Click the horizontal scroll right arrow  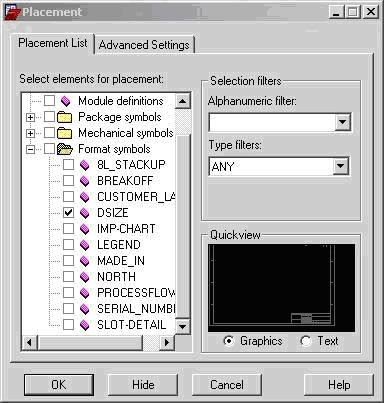(x=167, y=342)
